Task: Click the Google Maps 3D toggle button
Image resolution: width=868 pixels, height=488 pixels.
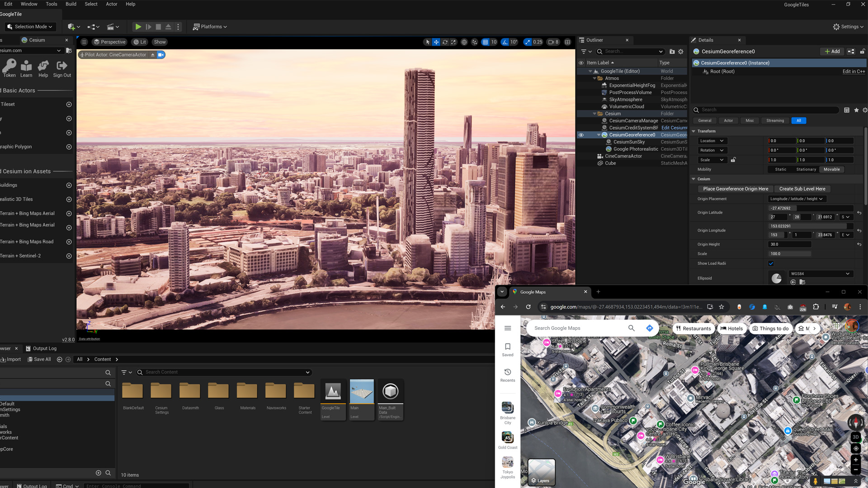Action: point(855,437)
